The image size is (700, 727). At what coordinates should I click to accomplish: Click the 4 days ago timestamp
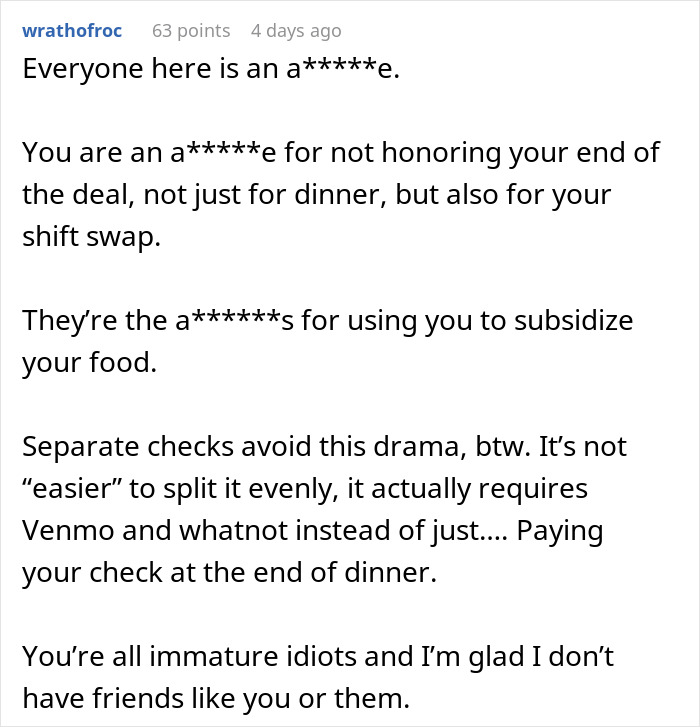coord(296,31)
